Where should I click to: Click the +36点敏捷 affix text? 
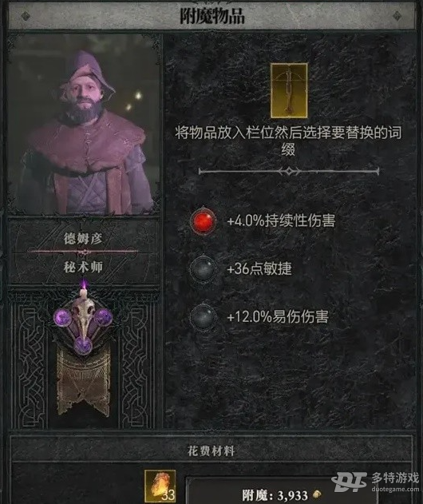[x=259, y=268]
